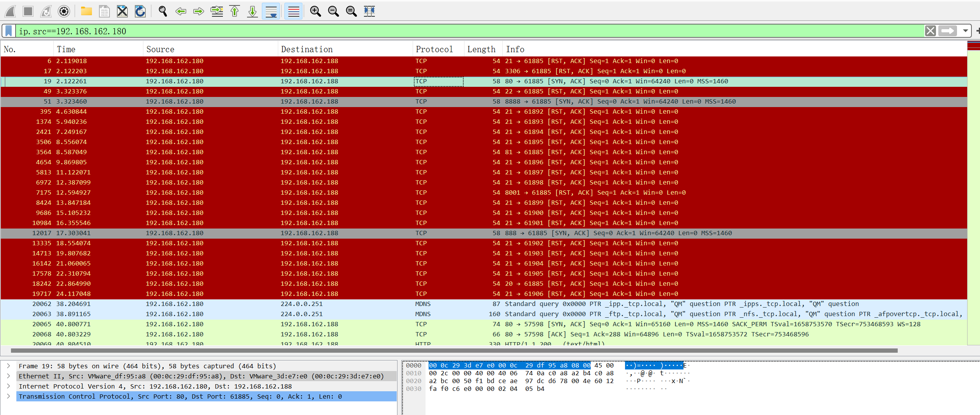Sort by the Protocol column header
Viewport: 980px width, 415px height.
(438, 49)
